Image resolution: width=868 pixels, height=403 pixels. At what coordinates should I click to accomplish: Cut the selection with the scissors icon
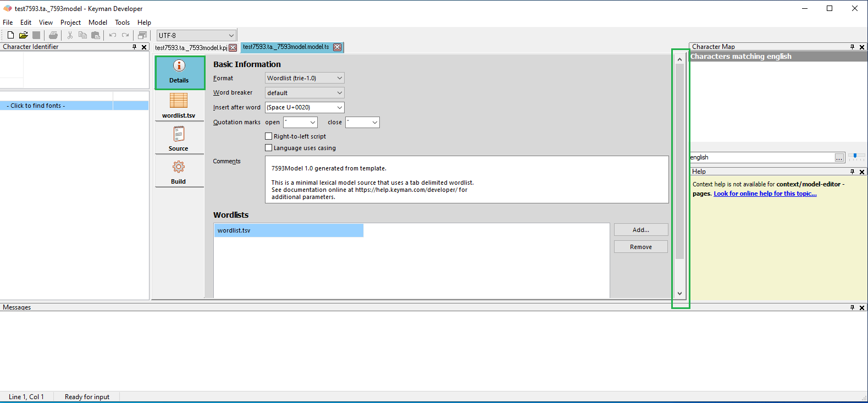(x=70, y=35)
